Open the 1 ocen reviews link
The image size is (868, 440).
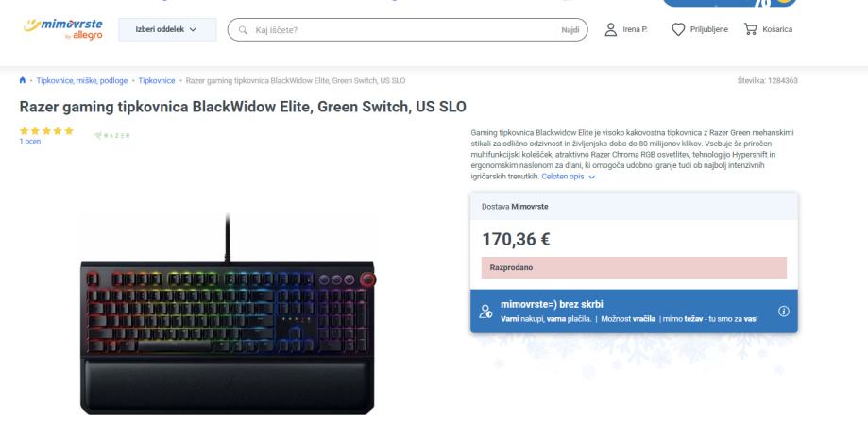pos(30,141)
